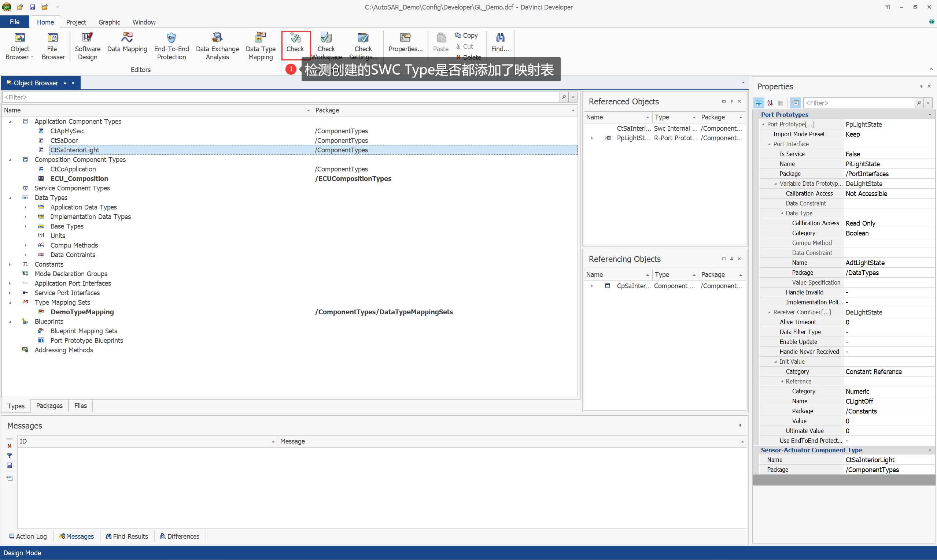Expand the Application Data Types node
Screen dimensions: 937x560
click(x=26, y=207)
